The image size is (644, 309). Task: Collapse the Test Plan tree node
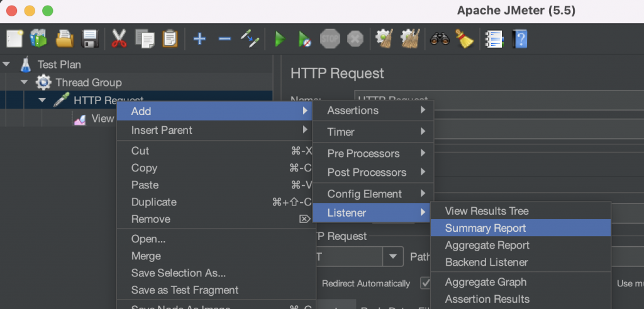point(6,64)
